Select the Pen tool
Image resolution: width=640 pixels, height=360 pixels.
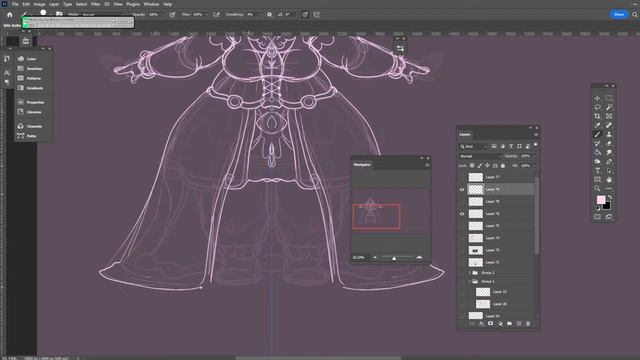point(609,161)
